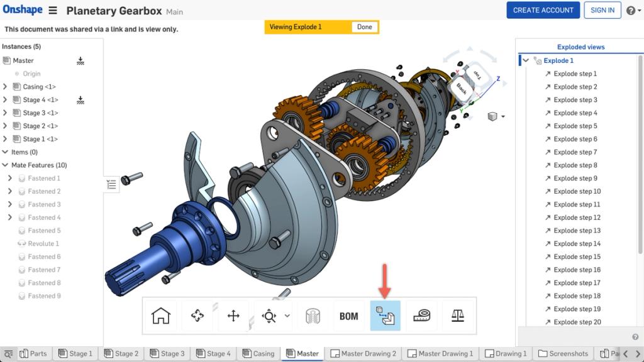Click the Help question mark icon
Viewport: 644px width, 362px height.
tap(631, 10)
